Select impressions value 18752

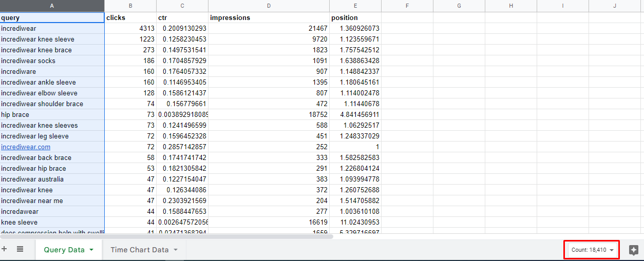click(x=269, y=114)
